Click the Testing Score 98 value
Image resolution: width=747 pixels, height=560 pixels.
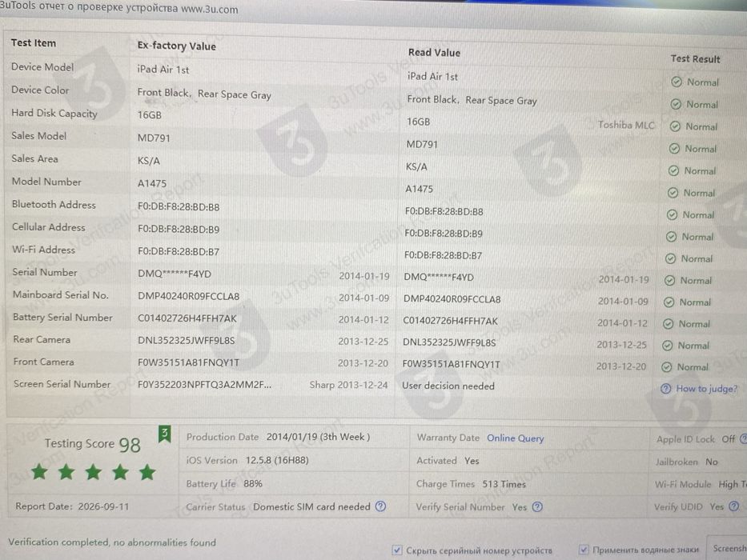(x=130, y=446)
